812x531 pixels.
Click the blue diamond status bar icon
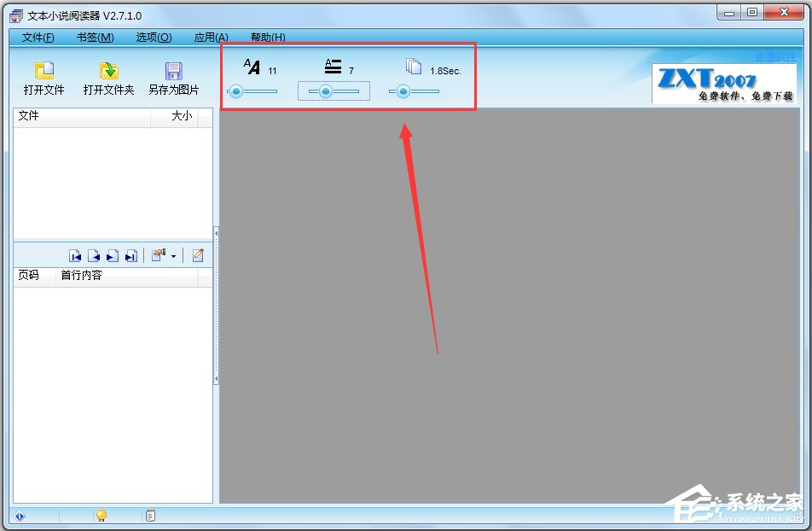pyautogui.click(x=19, y=515)
